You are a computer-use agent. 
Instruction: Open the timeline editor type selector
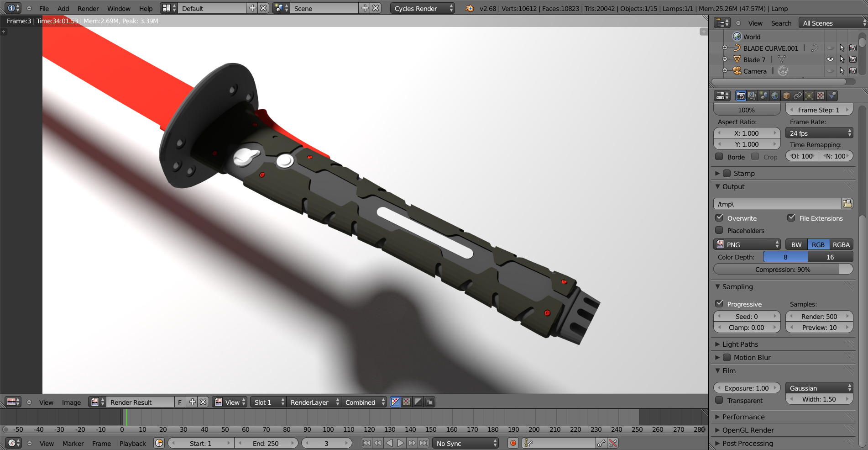pos(13,443)
